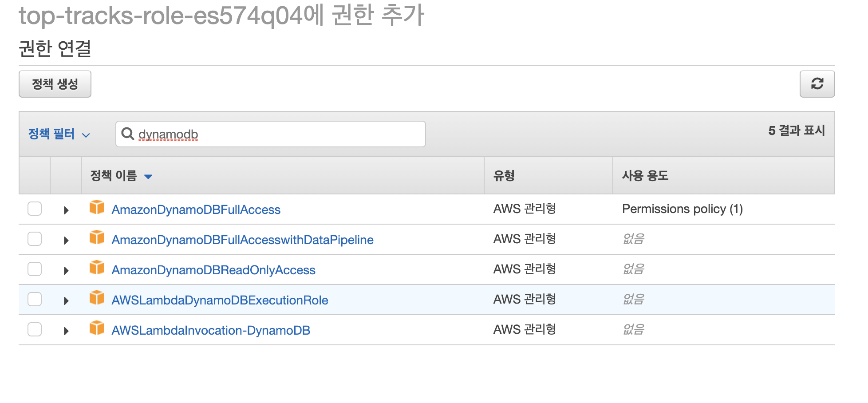This screenshot has height=403, width=868.
Task: Expand the AmazonDynamoDBFullAccess policy details
Action: [x=66, y=210]
